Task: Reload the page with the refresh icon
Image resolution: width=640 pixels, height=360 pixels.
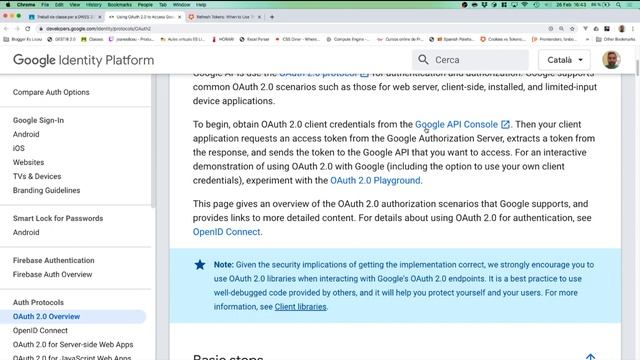Action: [x=28, y=29]
